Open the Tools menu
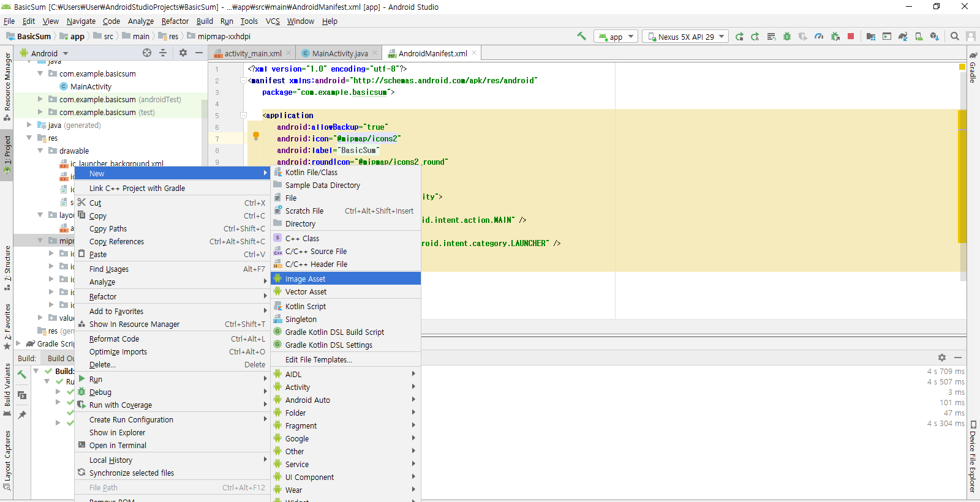The image size is (980, 502). coord(249,21)
